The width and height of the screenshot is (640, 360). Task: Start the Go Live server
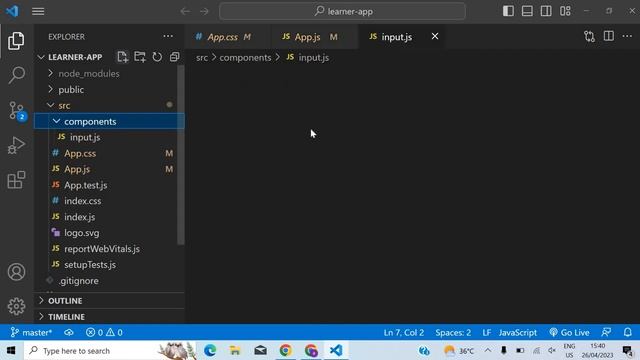coord(569,333)
